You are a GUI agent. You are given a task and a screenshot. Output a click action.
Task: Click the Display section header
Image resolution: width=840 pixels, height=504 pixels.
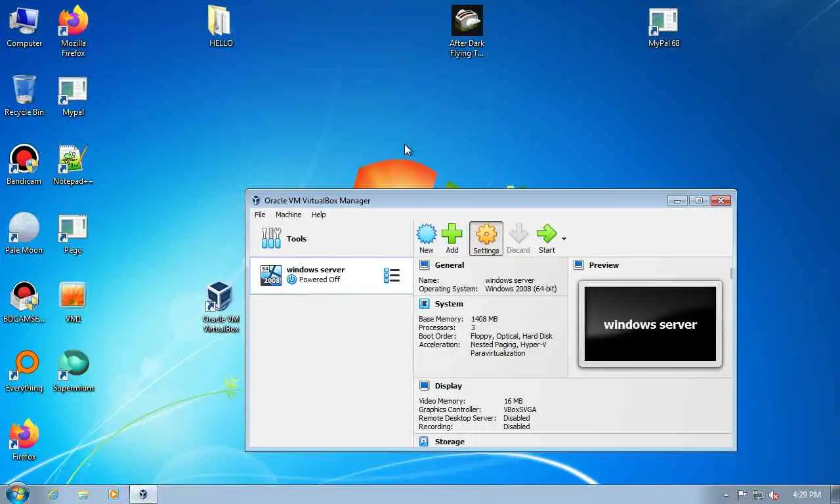point(448,386)
